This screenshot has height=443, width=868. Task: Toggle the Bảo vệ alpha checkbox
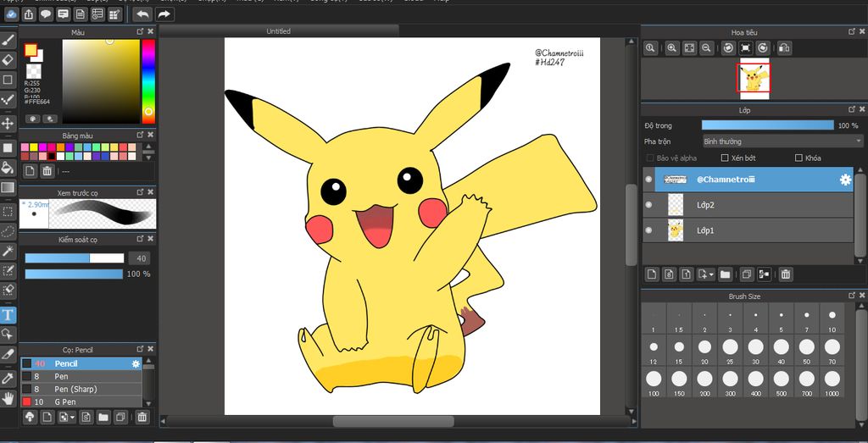click(650, 158)
